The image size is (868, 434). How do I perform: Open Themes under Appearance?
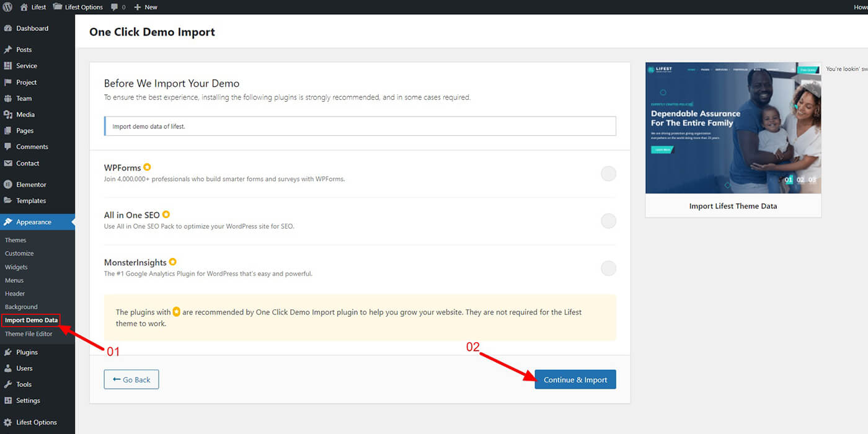coord(15,240)
